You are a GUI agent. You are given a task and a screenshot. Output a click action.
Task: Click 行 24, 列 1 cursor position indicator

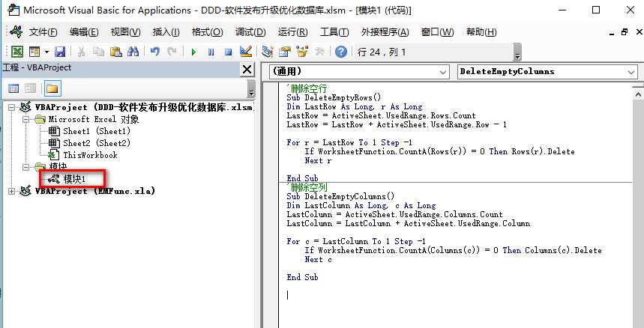click(x=382, y=52)
